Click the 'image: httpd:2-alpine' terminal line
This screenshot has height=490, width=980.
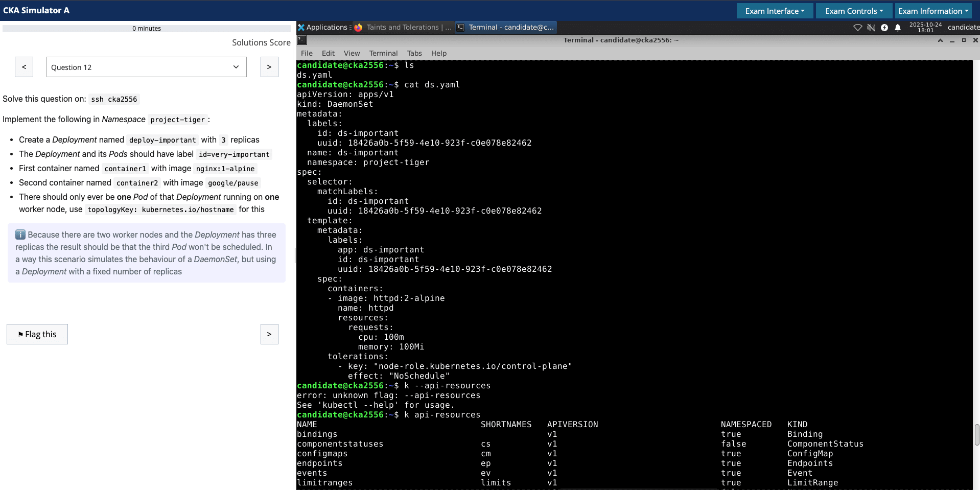[391, 298]
